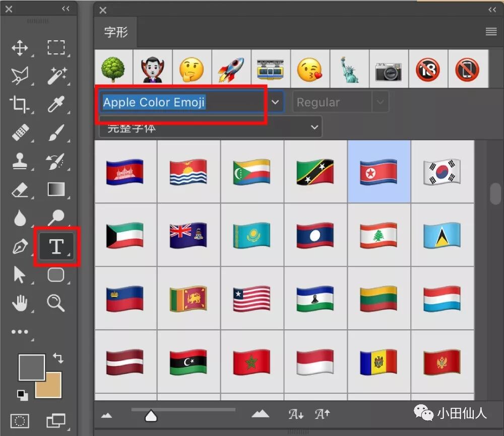Select the Type tool
The height and width of the screenshot is (436, 504).
[x=56, y=246]
